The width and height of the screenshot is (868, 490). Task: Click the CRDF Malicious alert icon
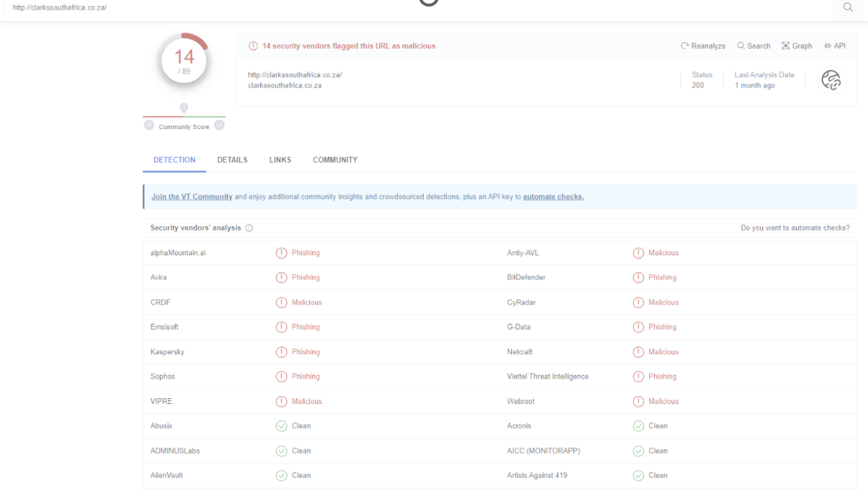[x=282, y=303]
